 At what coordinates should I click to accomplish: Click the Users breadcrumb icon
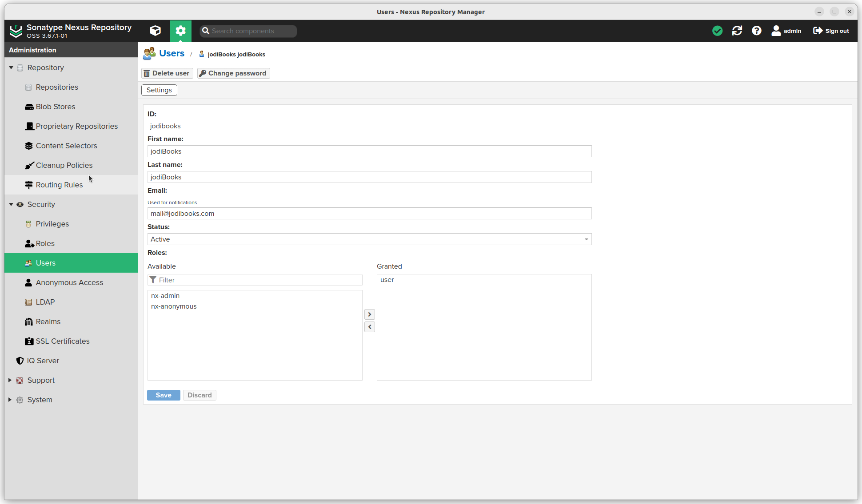click(149, 53)
